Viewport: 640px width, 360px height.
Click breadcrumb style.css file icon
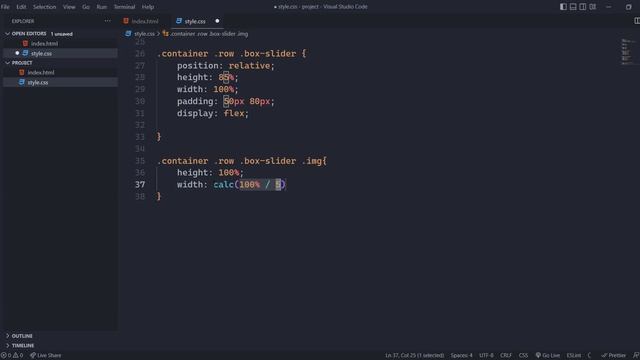pos(128,33)
